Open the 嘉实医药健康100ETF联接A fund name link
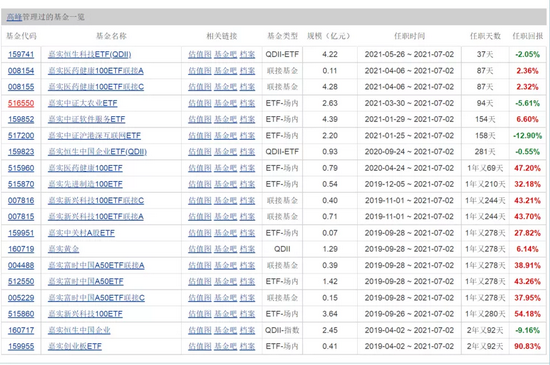Screen dimensions: 550x365 (x=96, y=71)
